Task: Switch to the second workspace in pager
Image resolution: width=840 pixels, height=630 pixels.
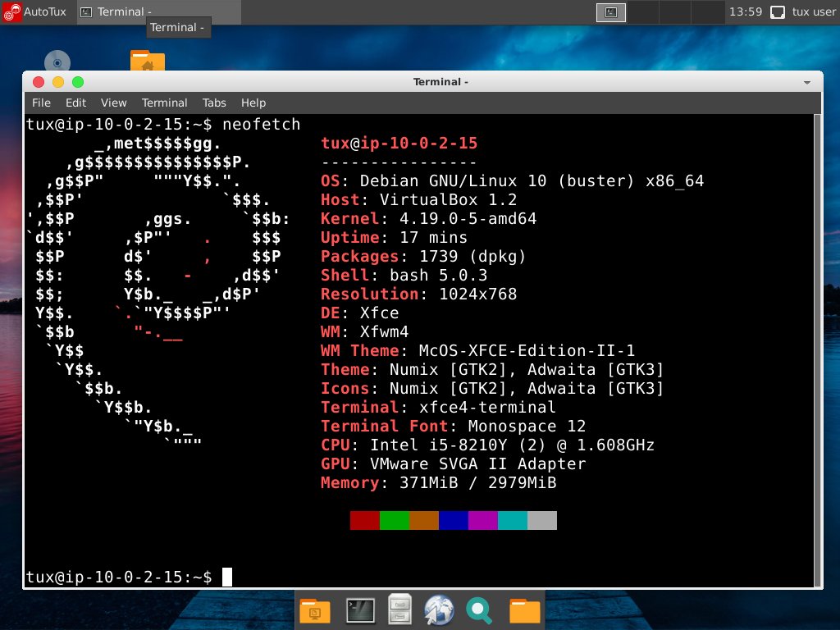Action: pos(644,11)
